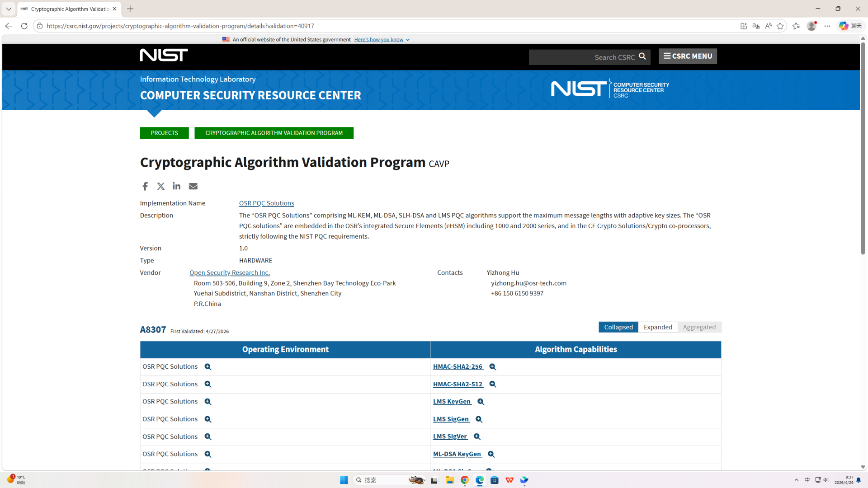Viewport: 868px width, 488px height.
Task: Click the operating environment magnifier in the ML-DSA KeyGen row
Action: coord(208,454)
